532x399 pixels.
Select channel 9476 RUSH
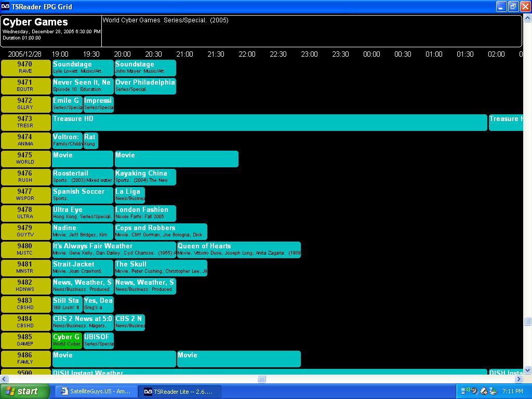pos(25,177)
